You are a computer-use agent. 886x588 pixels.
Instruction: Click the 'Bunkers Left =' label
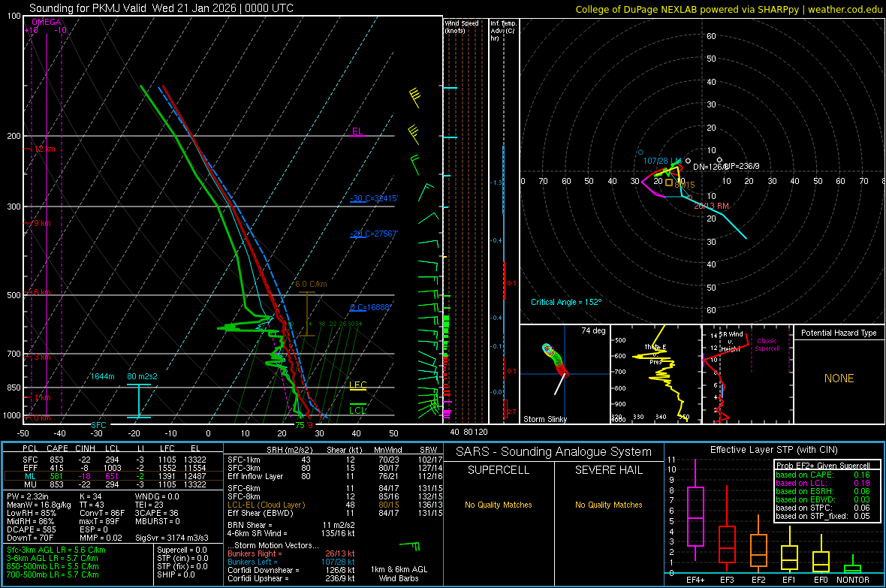click(252, 562)
